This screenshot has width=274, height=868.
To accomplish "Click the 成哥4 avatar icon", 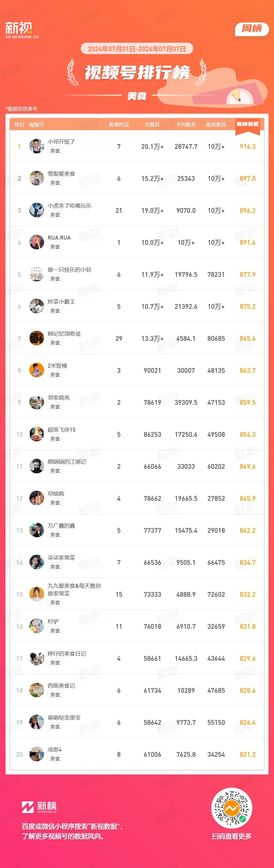I will point(37,754).
